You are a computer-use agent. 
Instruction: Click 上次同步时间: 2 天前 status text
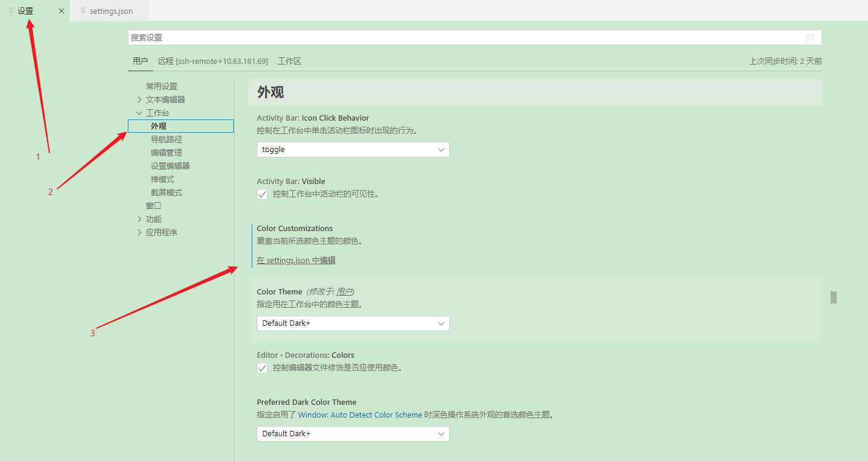[785, 61]
